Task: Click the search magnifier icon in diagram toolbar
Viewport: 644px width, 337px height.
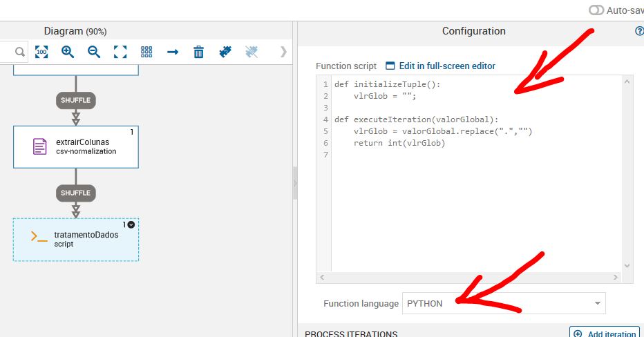Action: (20, 52)
